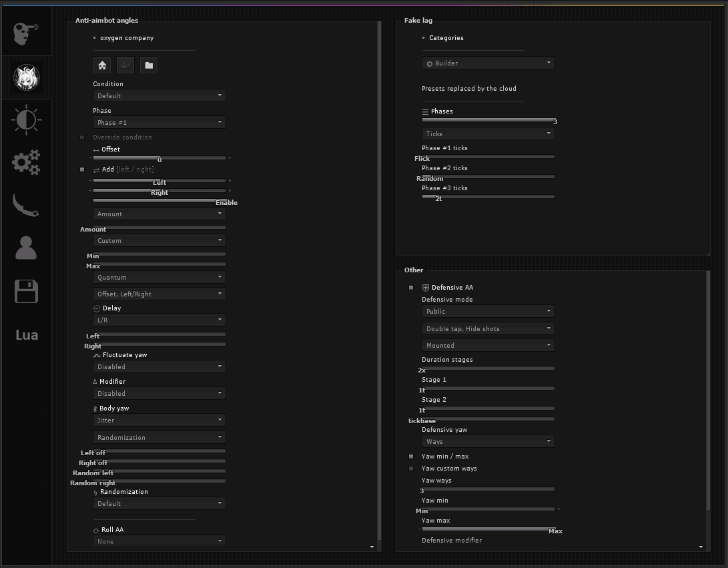Select the anime avatar anti-aim tab

point(27,77)
